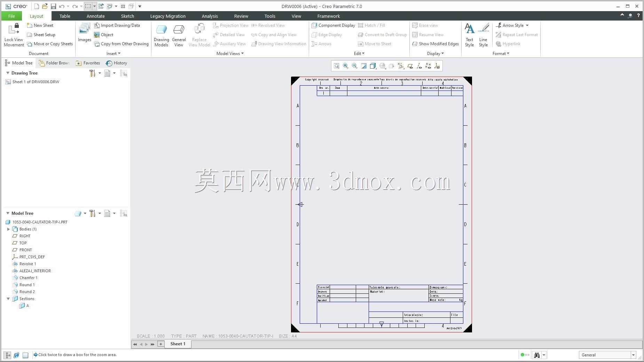Screen dimensions: 644x362
Task: Open Drawing Models
Action: point(161,35)
